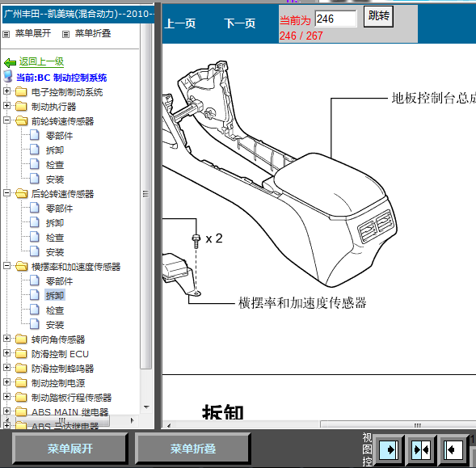The width and height of the screenshot is (476, 468).
Task: Expand the ABS MAIN 继电器 node
Action: coord(6,411)
